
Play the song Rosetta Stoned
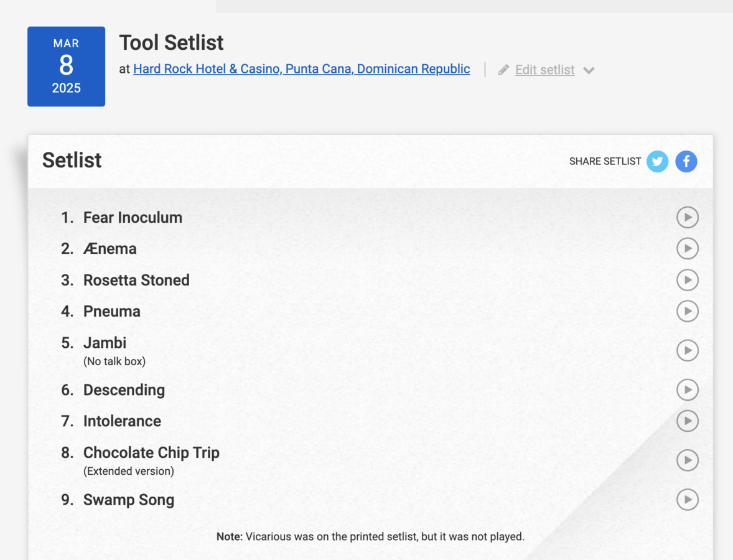[688, 280]
